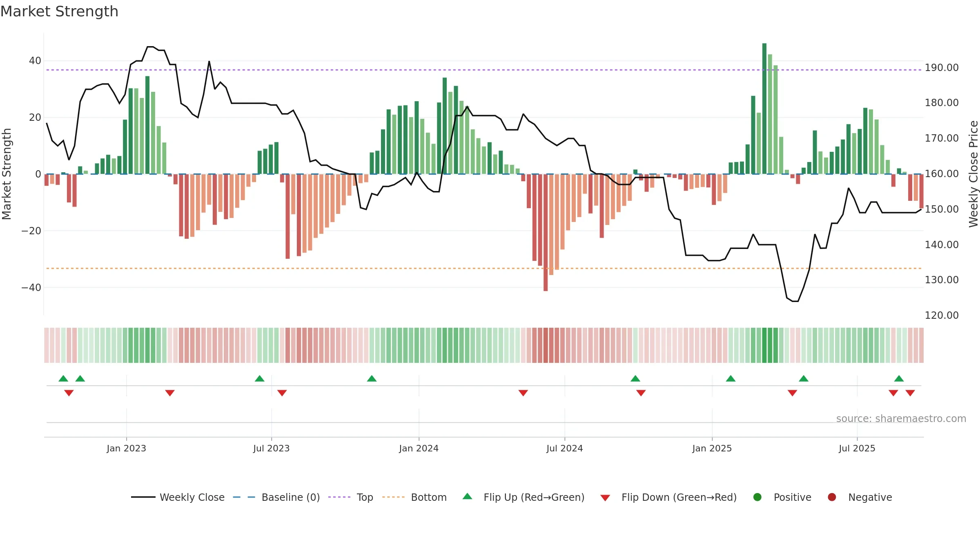Viewport: 980px width, 551px height.
Task: Click the Jan 2024 axis label
Action: click(x=419, y=448)
